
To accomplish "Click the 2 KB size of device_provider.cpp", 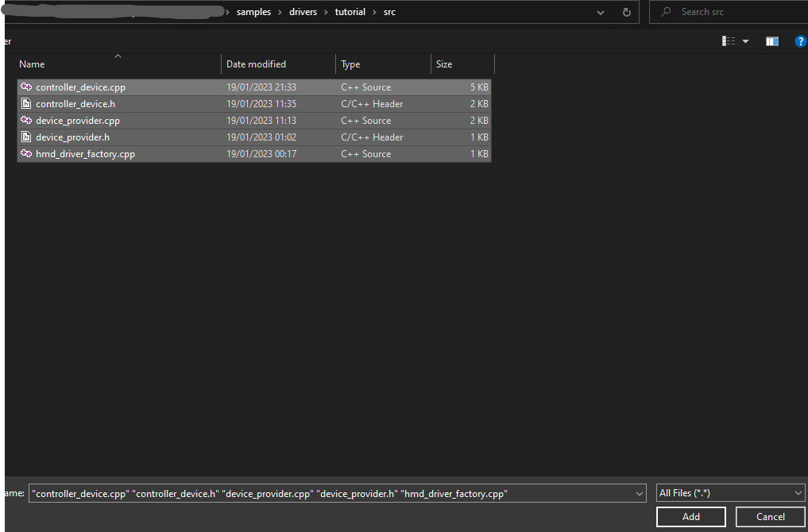I will [479, 121].
